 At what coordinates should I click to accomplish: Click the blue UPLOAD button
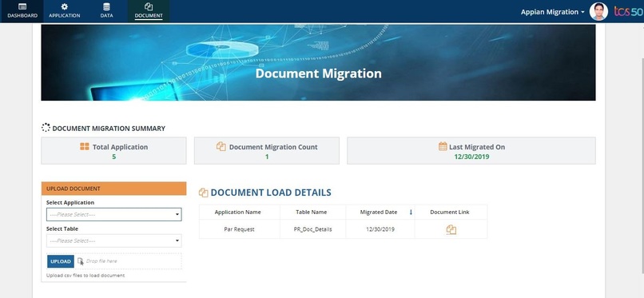coord(61,261)
